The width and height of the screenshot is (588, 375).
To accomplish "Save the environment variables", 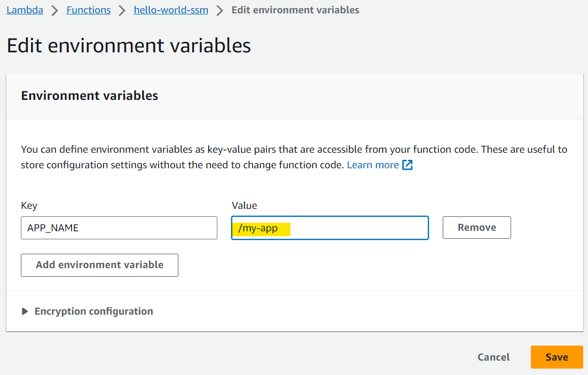I will [x=557, y=357].
